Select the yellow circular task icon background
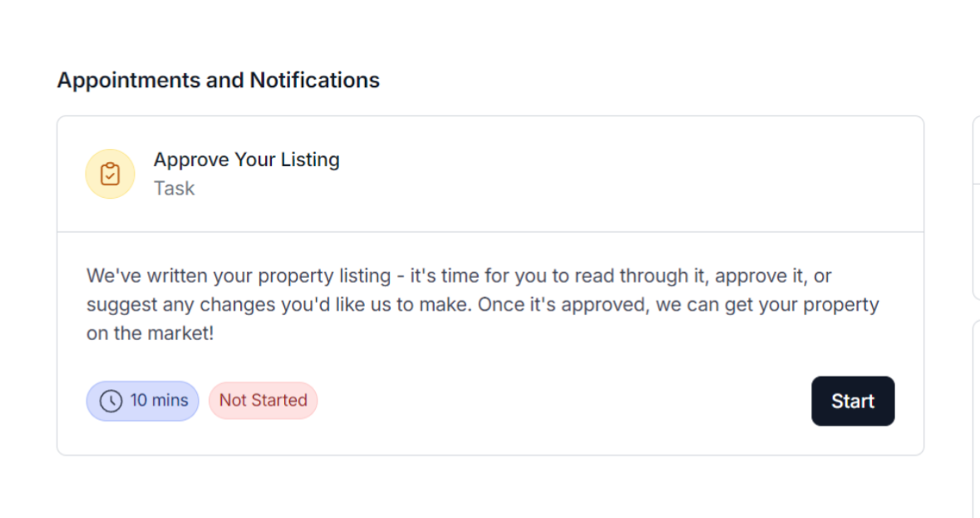This screenshot has width=980, height=518. (x=110, y=174)
